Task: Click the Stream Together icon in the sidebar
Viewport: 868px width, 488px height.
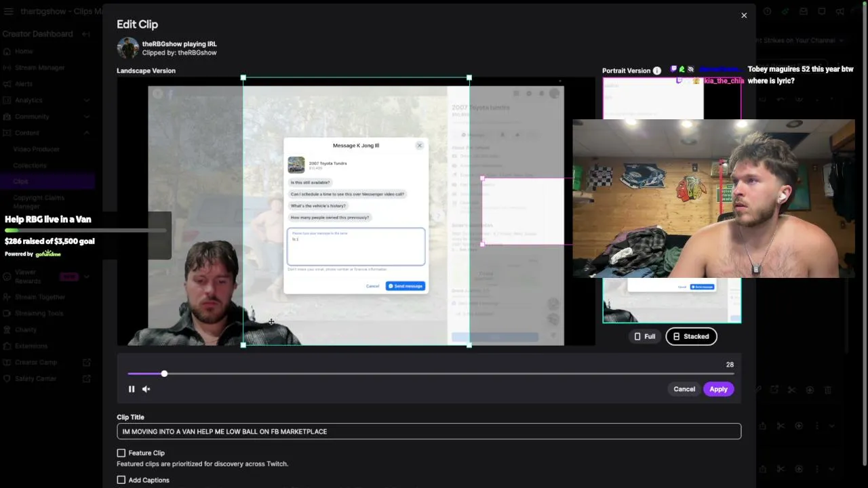Action: [6, 297]
